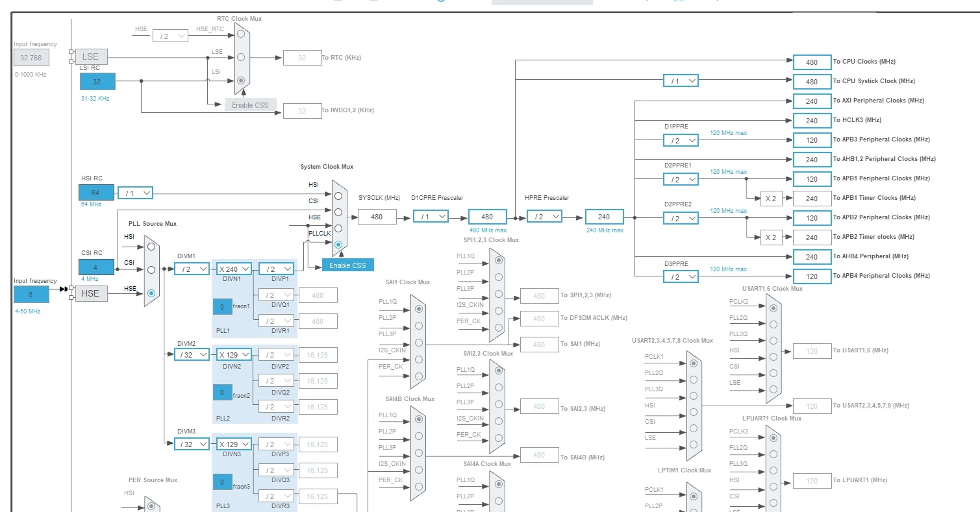Click the CSI RC 4 value box
The height and width of the screenshot is (512, 980).
[x=97, y=267]
